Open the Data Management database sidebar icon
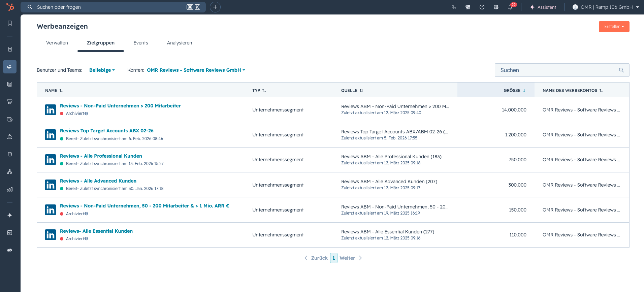644x292 pixels. click(x=10, y=154)
